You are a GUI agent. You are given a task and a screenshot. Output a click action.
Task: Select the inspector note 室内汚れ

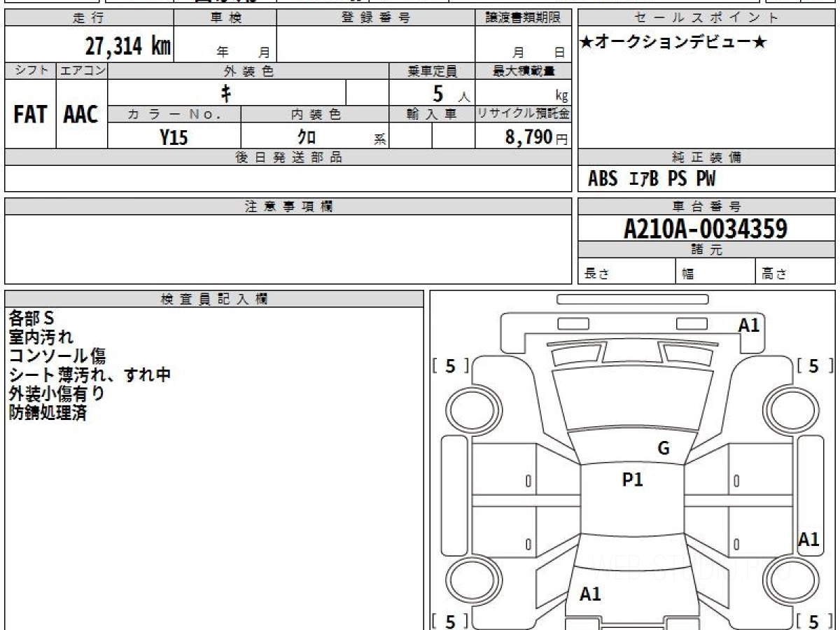[x=41, y=337]
